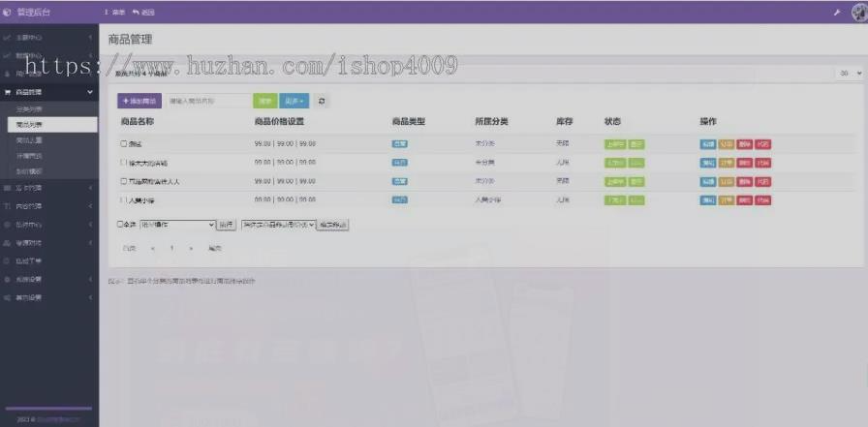Screen dimensions: 868x427
Task: Toggle the second green status button in first row
Action: [x=636, y=144]
